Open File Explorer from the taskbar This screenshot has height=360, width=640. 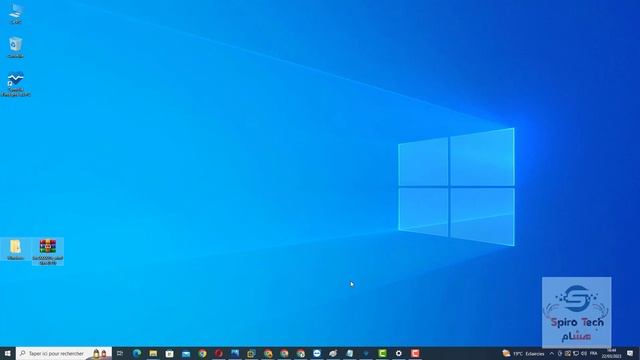[x=153, y=353]
